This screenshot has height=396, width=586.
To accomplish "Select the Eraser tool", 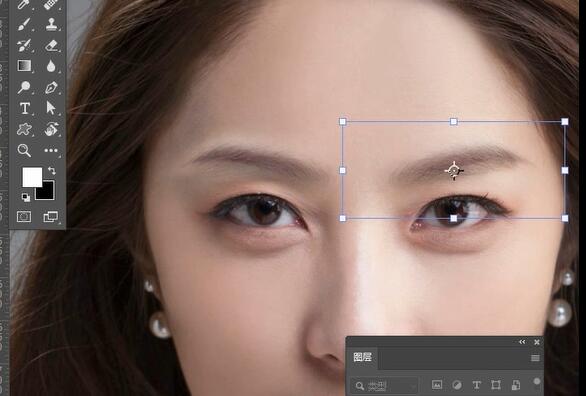I will [x=51, y=46].
